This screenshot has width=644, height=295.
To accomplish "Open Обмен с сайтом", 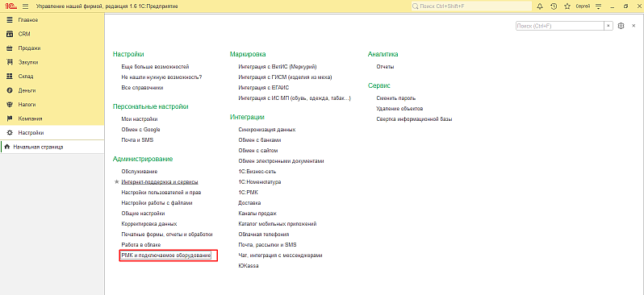I will click(259, 151).
